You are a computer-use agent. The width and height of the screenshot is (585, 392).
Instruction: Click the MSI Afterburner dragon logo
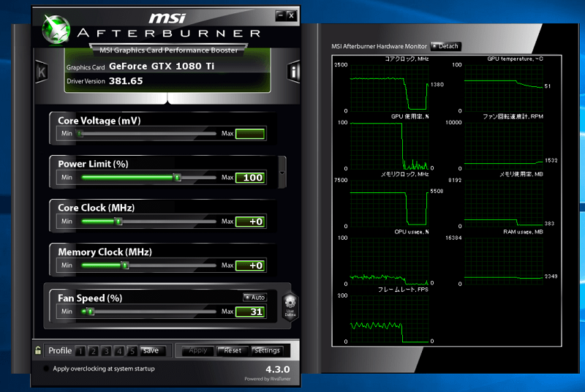pyautogui.click(x=56, y=29)
